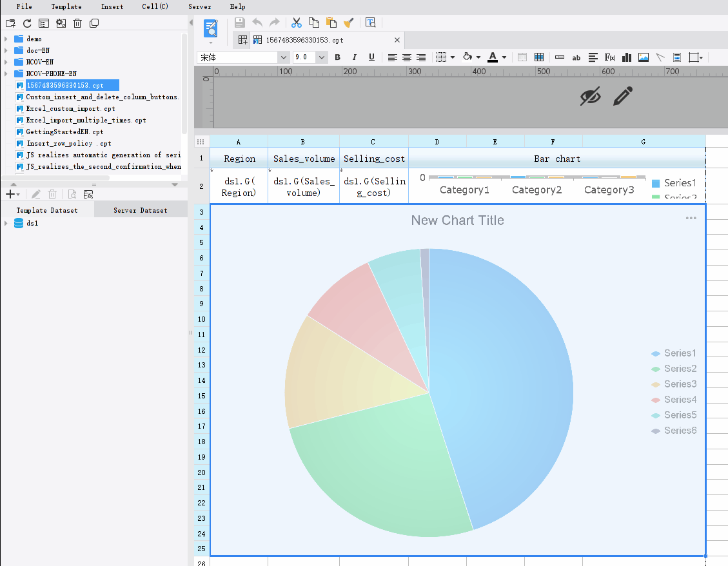The height and width of the screenshot is (566, 728).
Task: Save the template with floppy disk icon
Action: [x=240, y=23]
